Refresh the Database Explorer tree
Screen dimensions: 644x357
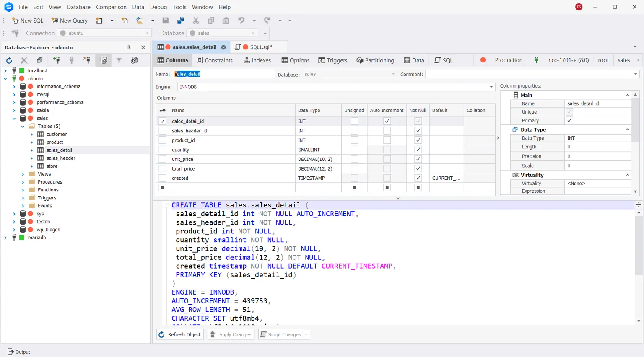(9, 61)
